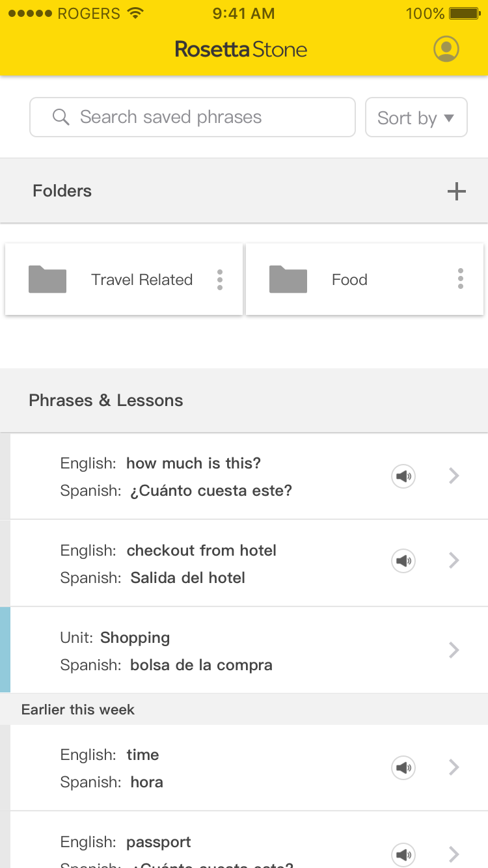Tap the battery status indicator

(464, 14)
